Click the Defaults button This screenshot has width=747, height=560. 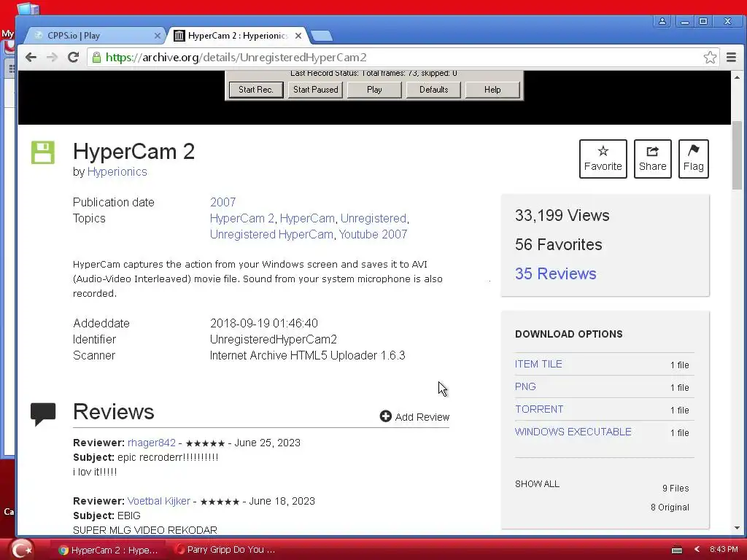[433, 90]
